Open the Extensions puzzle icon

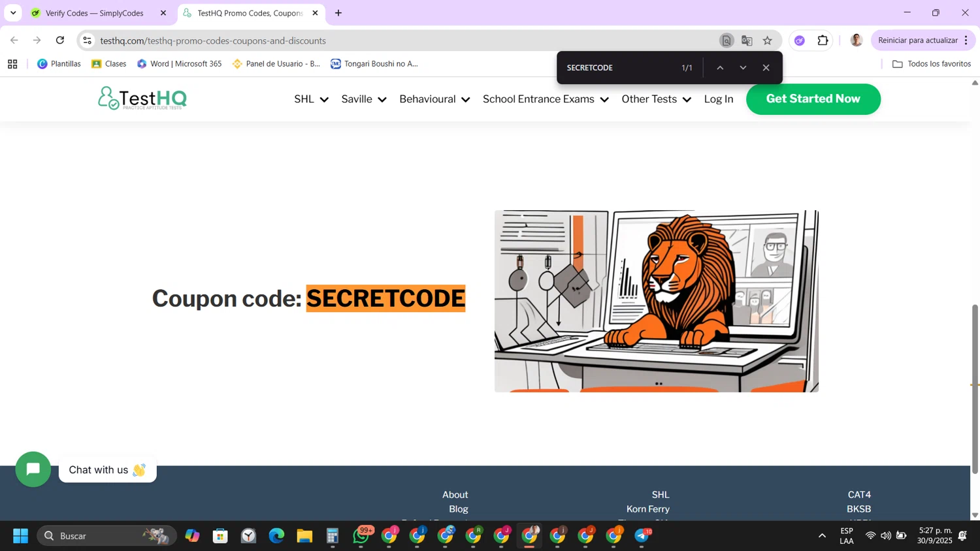pyautogui.click(x=823, y=40)
